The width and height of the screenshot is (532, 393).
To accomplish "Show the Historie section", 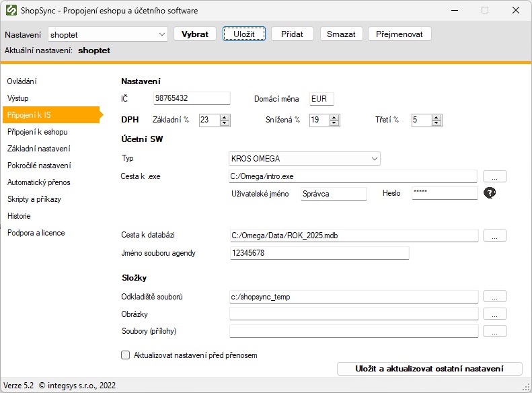I will [19, 216].
